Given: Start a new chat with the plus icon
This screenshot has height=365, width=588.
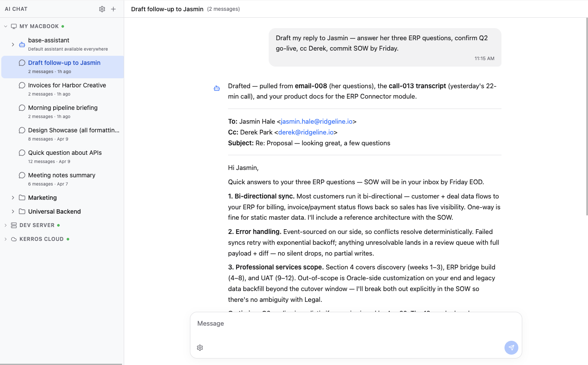Looking at the screenshot, I should 113,9.
